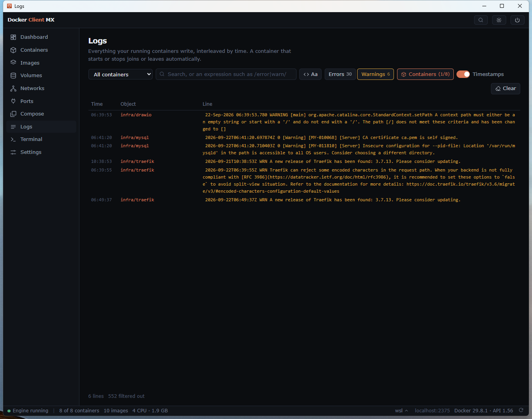Click the Docker Client MX logo

[31, 20]
